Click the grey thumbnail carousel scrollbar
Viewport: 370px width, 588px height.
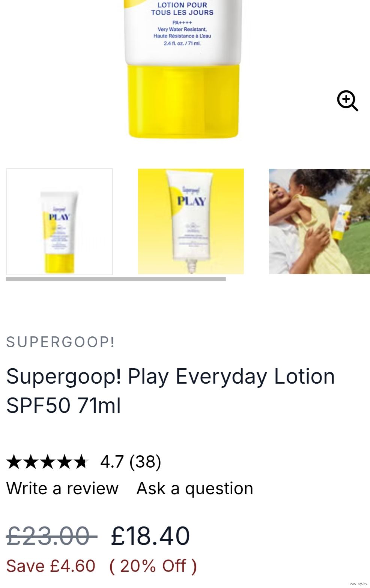click(x=116, y=279)
